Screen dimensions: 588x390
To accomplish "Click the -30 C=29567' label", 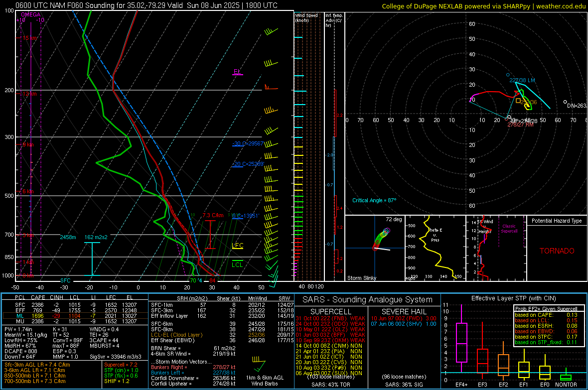I will [x=248, y=143].
